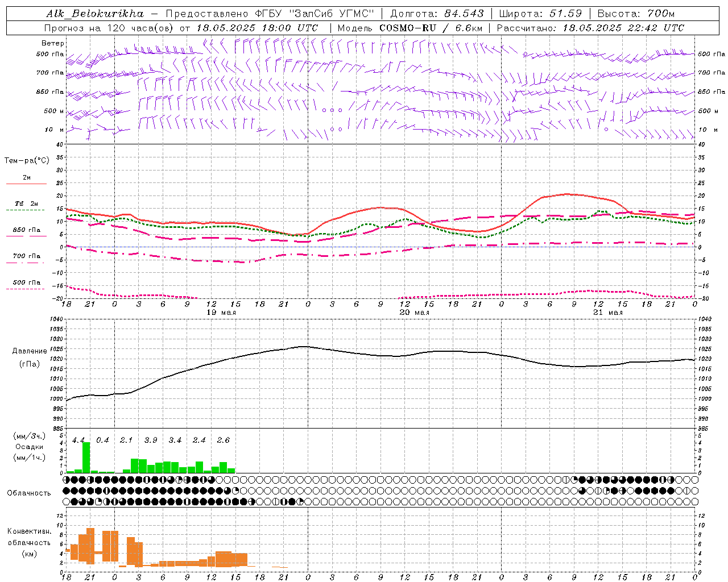Click the 500 гПа legend in the temperature panel

coord(26,282)
